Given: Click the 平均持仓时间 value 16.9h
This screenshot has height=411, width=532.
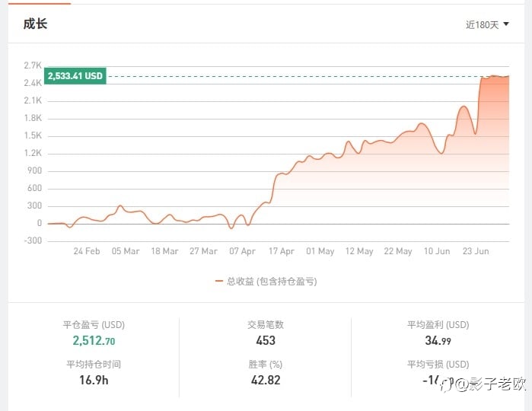Looking at the screenshot, I should 94,380.
